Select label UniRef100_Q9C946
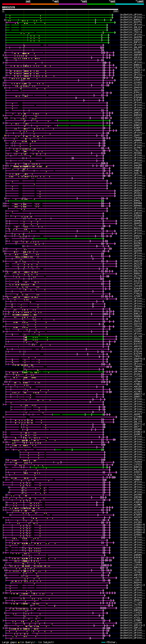The image size is (146, 644). point(131,371)
